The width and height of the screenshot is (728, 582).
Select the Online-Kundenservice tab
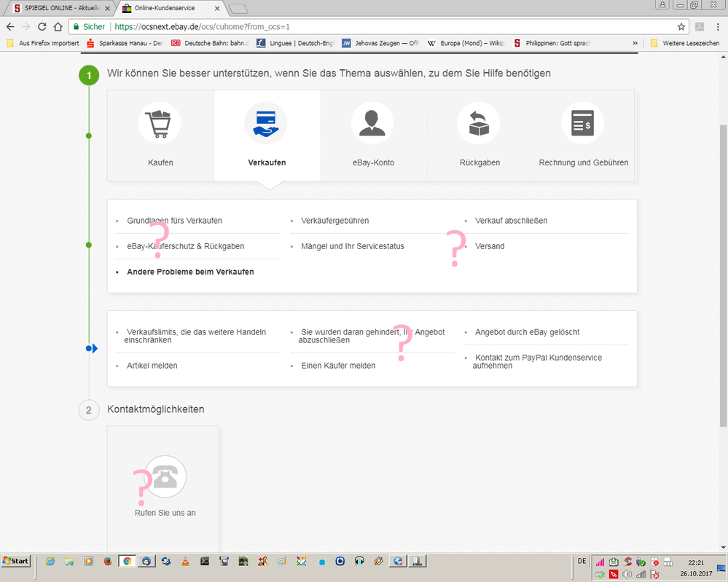point(168,7)
